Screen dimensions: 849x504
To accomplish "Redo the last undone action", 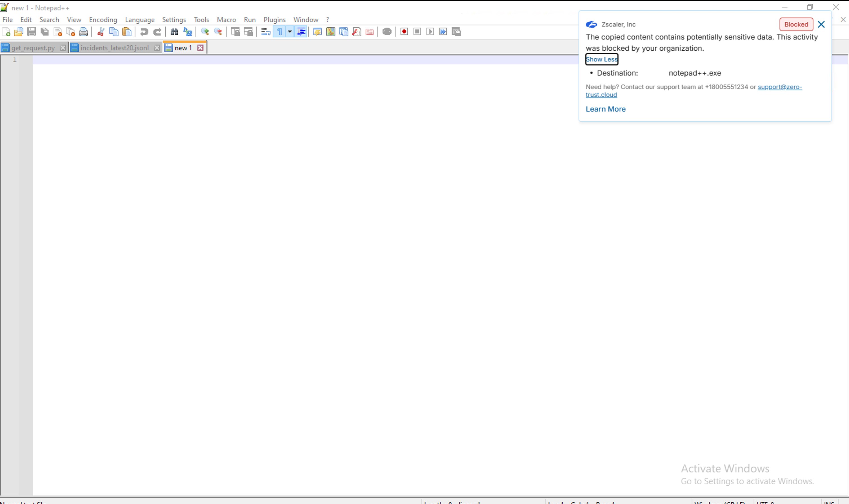I will coord(157,32).
